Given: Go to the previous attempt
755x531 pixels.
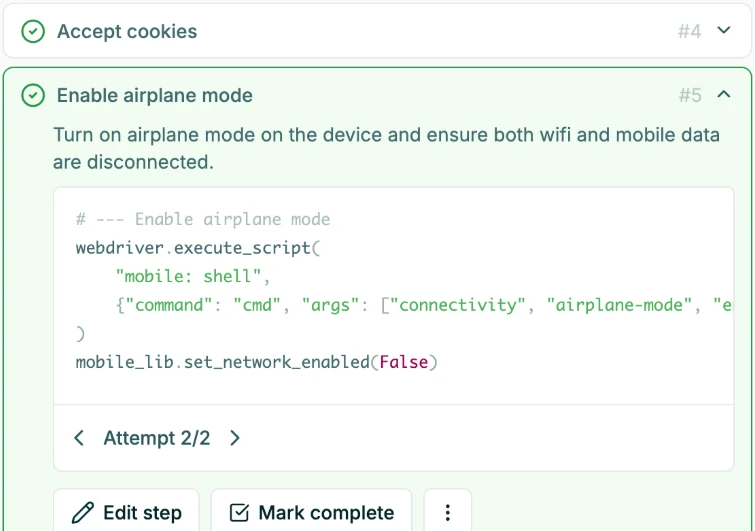Looking at the screenshot, I should click(x=79, y=438).
